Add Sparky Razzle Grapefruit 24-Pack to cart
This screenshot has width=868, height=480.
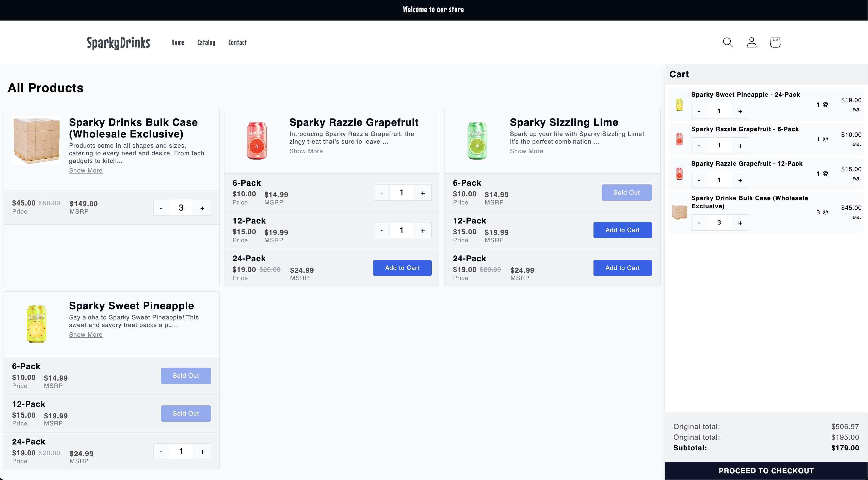[x=402, y=268]
